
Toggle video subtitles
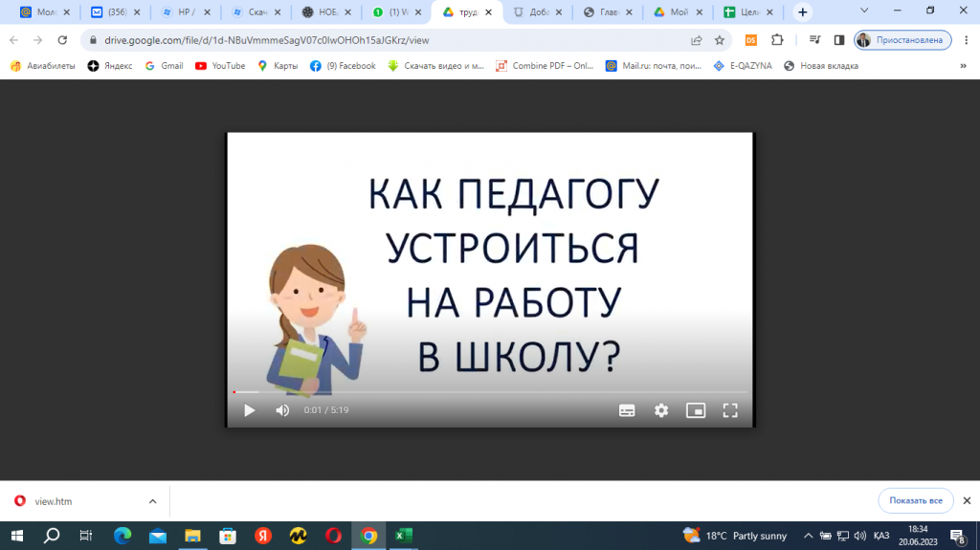pyautogui.click(x=627, y=410)
